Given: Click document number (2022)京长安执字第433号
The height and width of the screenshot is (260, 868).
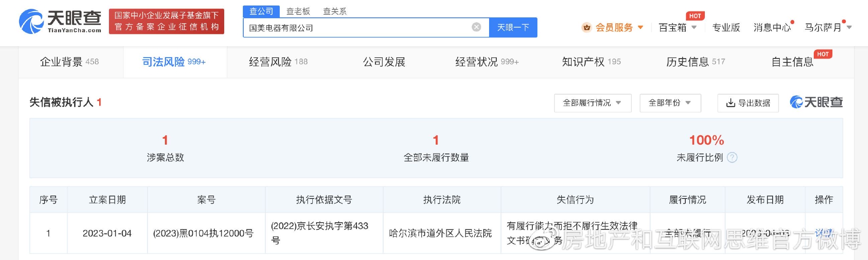Looking at the screenshot, I should (320, 233).
